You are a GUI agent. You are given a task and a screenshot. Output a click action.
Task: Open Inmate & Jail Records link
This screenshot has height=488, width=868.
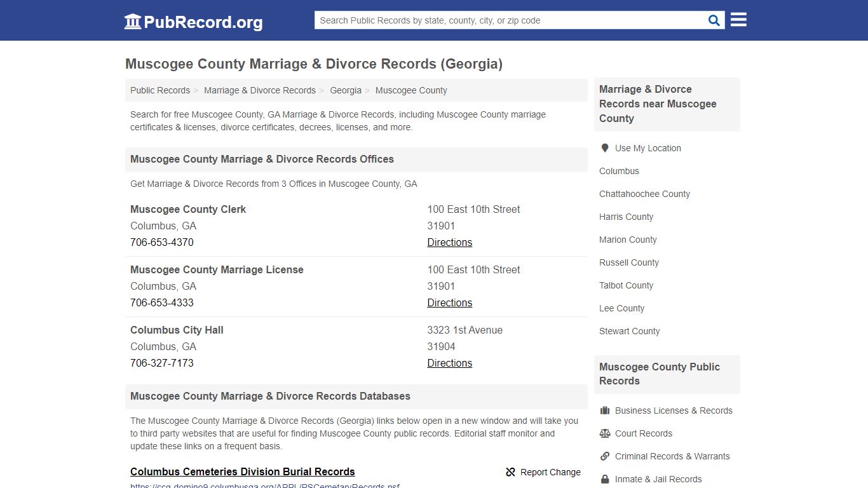point(658,479)
